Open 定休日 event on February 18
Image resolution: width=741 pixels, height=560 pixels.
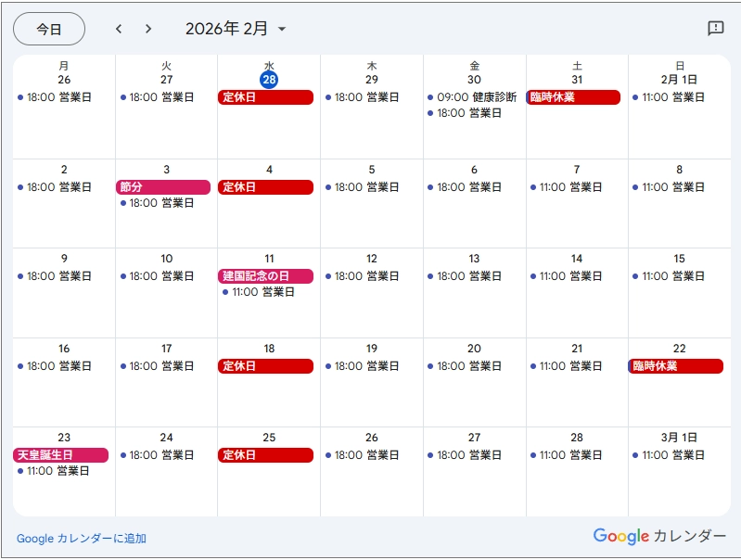click(x=266, y=366)
